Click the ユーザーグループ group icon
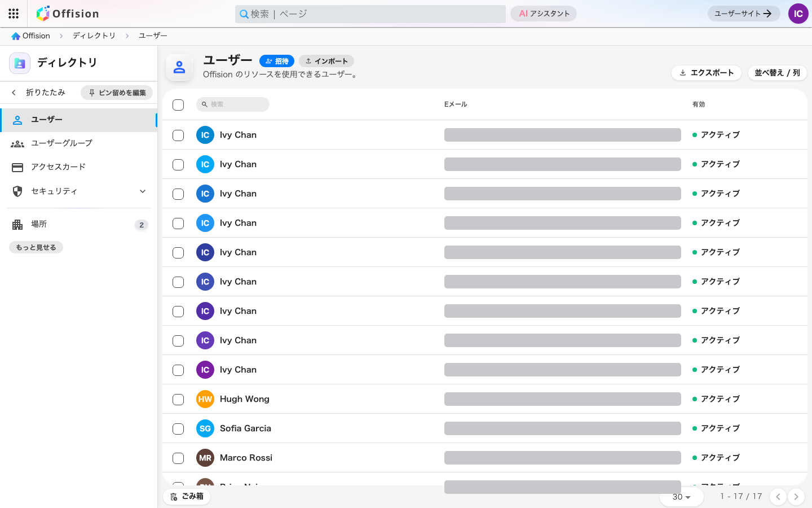Image resolution: width=812 pixels, height=508 pixels. pos(17,143)
